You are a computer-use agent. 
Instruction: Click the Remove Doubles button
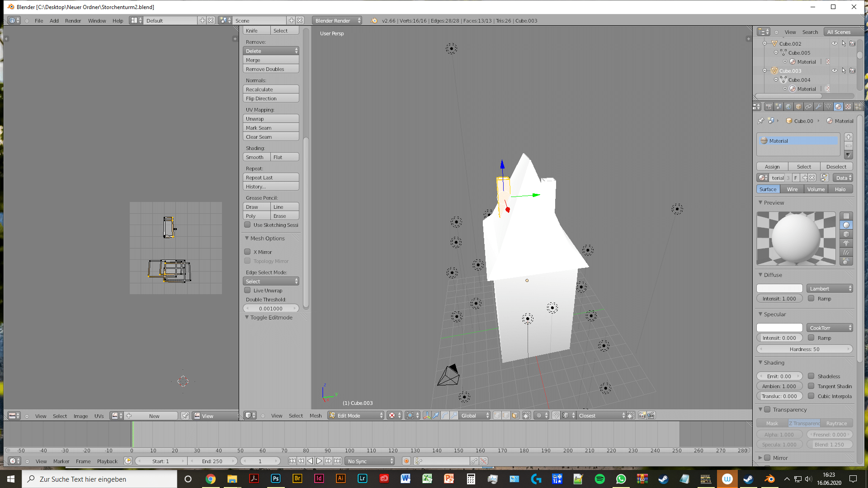pyautogui.click(x=271, y=69)
